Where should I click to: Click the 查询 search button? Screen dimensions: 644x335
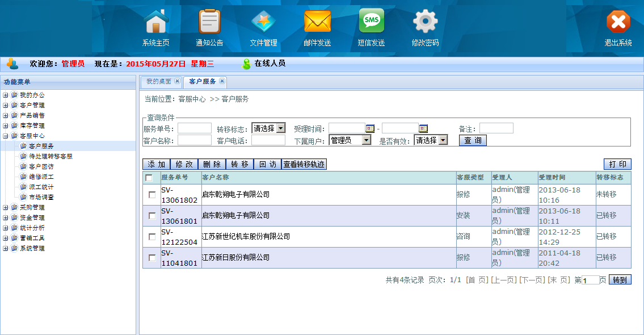point(473,140)
